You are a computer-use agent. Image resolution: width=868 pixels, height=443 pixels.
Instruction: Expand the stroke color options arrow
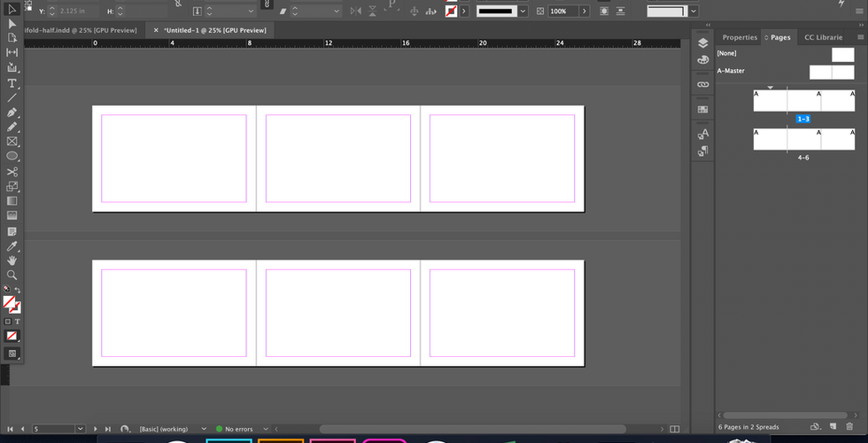pos(464,11)
